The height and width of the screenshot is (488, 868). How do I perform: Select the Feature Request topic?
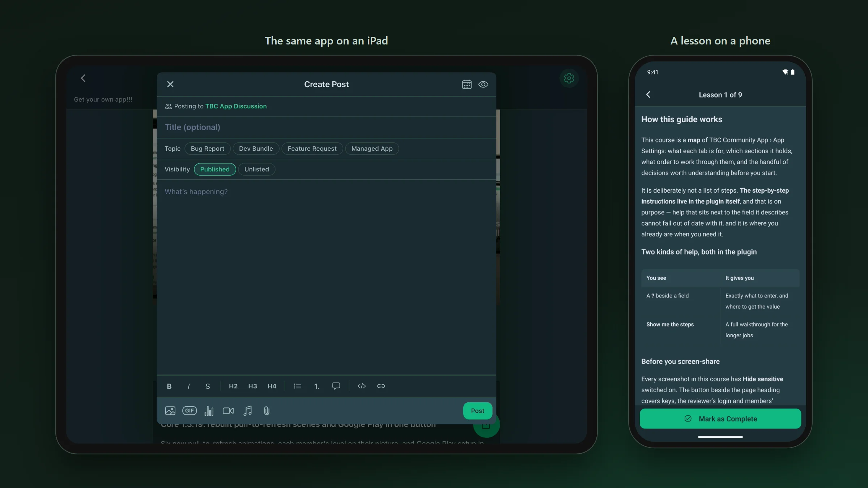click(x=312, y=149)
